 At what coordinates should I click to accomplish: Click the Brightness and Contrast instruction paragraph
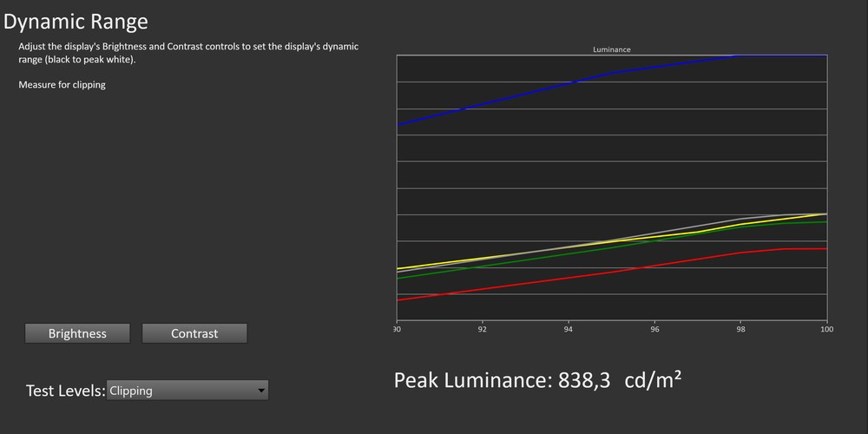pyautogui.click(x=187, y=53)
